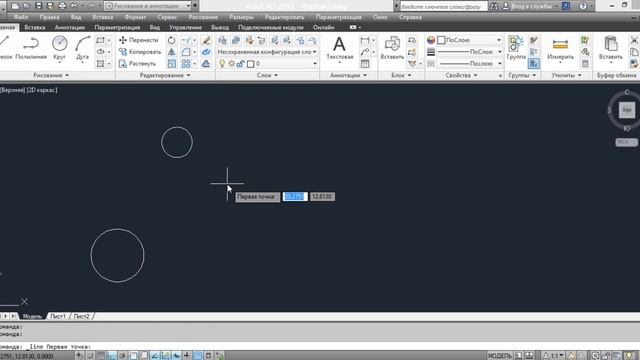Image resolution: width=640 pixels, height=360 pixels.
Task: Expand the Рисование panel dropdown
Action: click(x=51, y=76)
